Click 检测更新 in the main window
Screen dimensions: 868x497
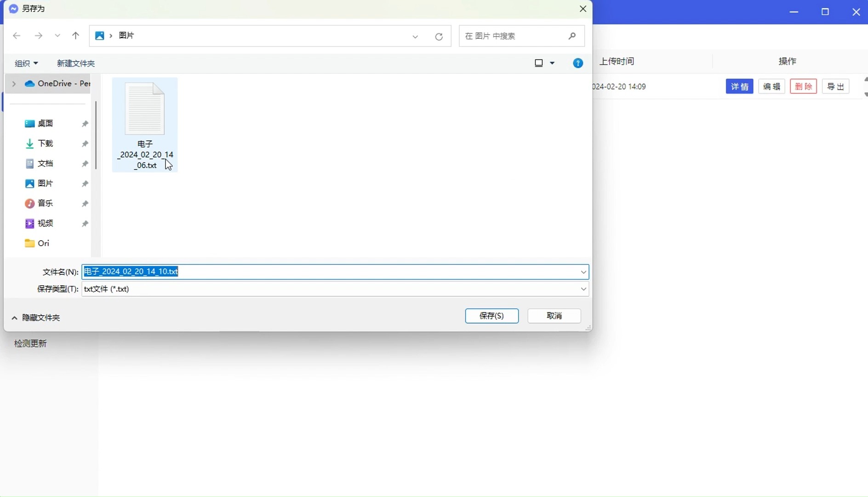click(30, 343)
